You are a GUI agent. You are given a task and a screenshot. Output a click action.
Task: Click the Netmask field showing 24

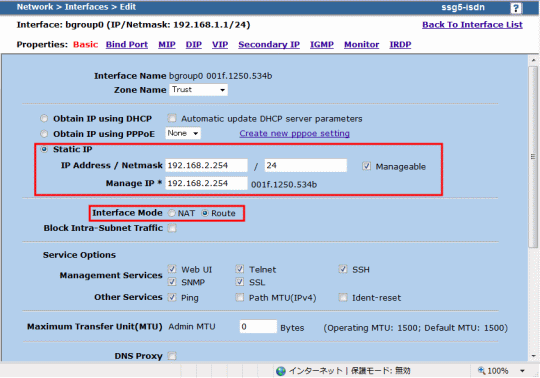tap(305, 166)
